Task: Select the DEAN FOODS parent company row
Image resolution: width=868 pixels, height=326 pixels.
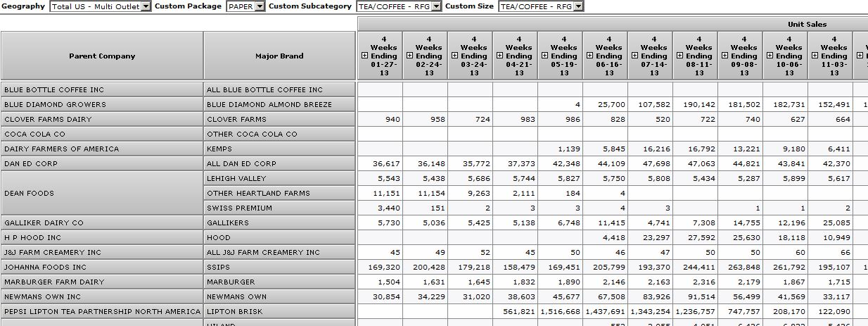Action: (102, 193)
